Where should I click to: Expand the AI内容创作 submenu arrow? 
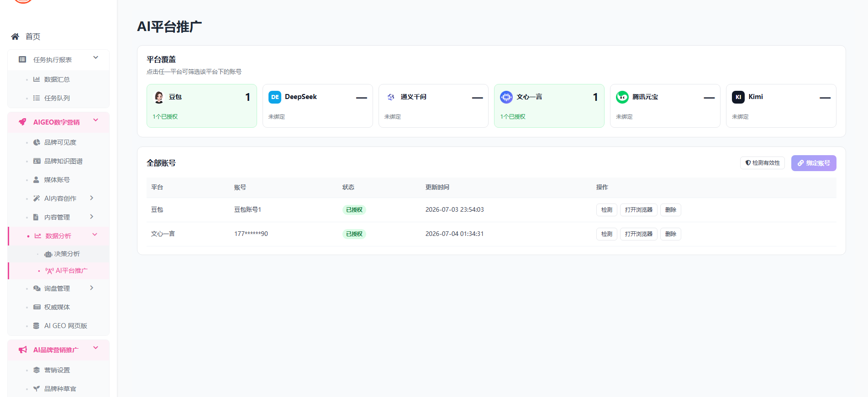pyautogui.click(x=92, y=198)
